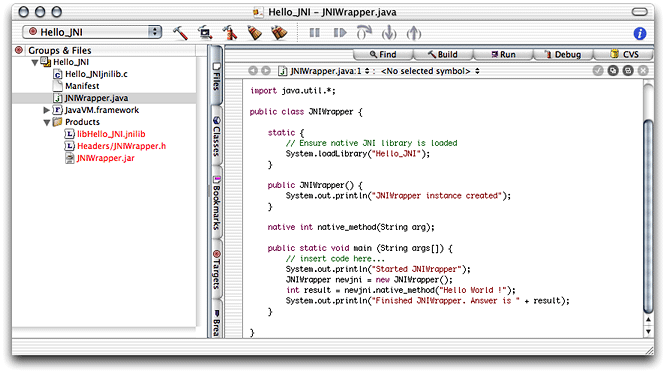Click the Step Out up-arrow icon
The image size is (666, 374).
pyautogui.click(x=414, y=33)
